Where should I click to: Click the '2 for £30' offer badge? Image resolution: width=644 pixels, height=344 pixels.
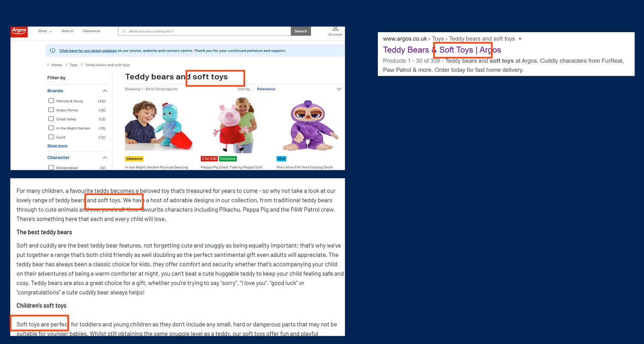[210, 159]
